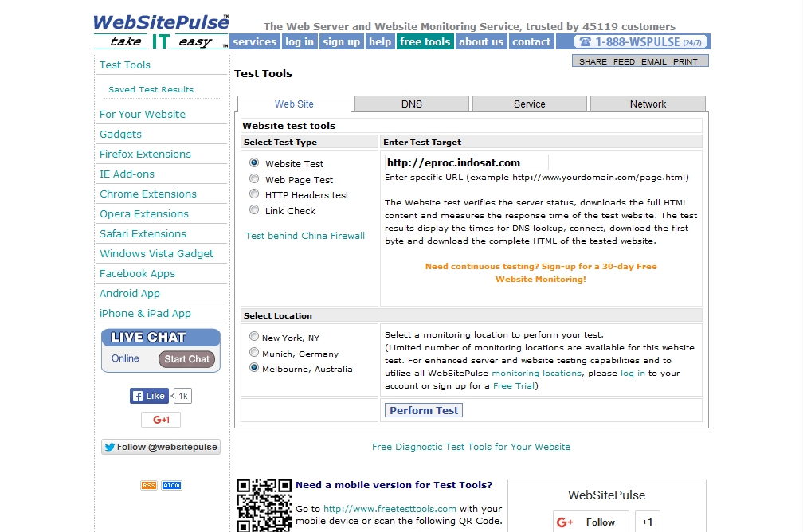
Task: Switch to the DNS tab
Action: point(412,104)
